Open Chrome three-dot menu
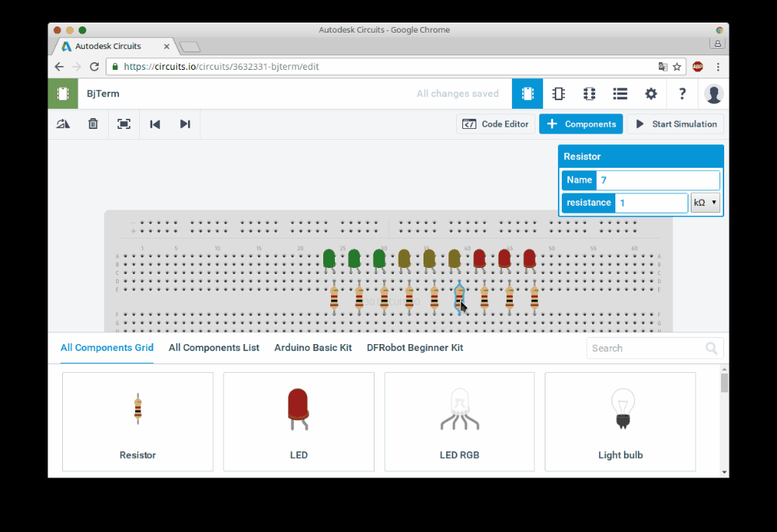 (x=718, y=66)
